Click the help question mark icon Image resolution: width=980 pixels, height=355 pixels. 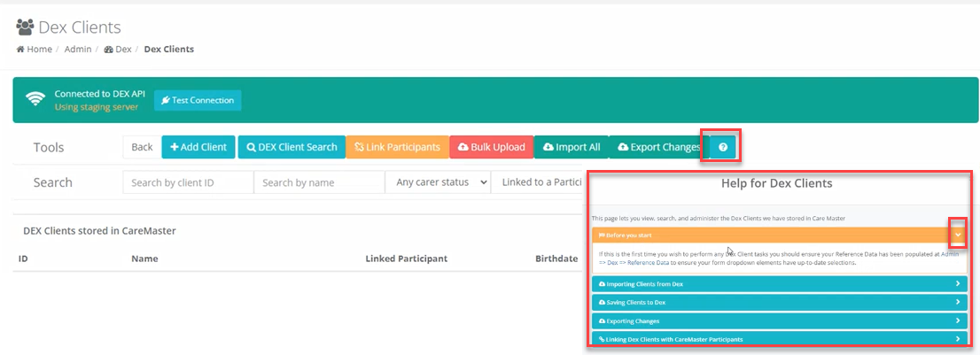coord(723,147)
